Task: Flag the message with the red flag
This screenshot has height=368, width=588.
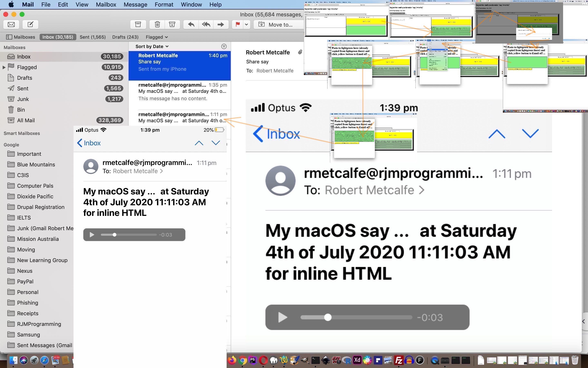Action: point(237,24)
